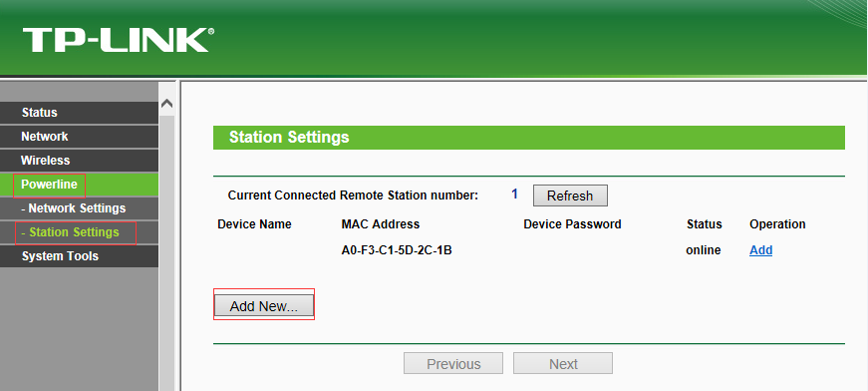This screenshot has width=868, height=391.
Task: Click the sidebar scroll-up arrow
Action: (166, 104)
